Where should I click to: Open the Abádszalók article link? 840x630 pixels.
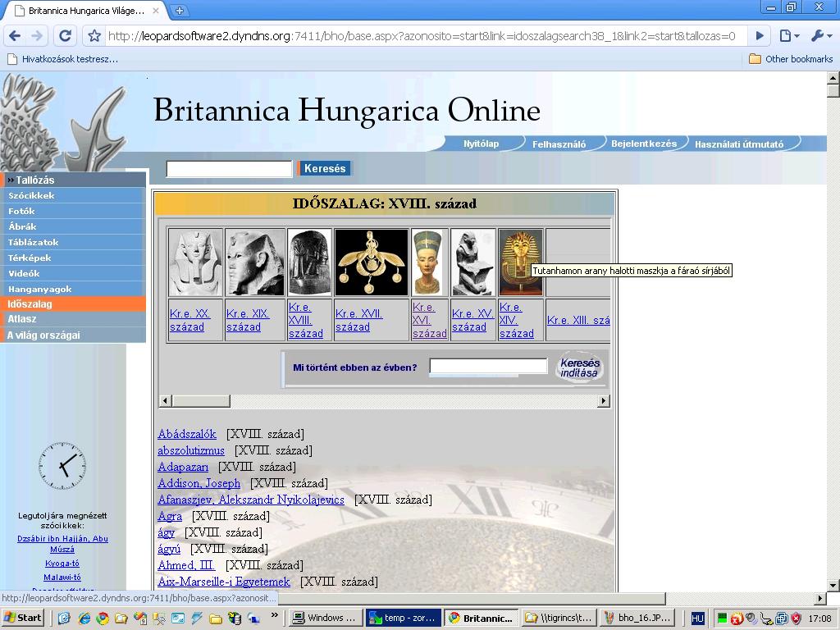point(187,434)
